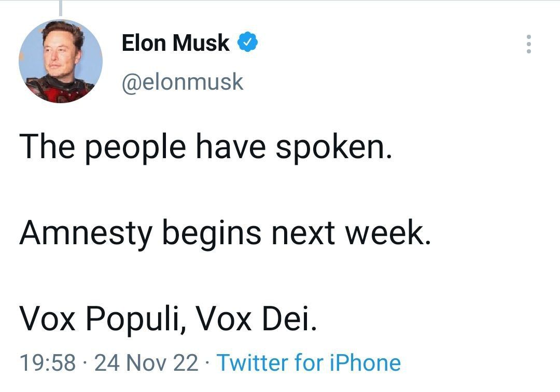Click the 19:58 timestamp
The width and height of the screenshot is (560, 392).
click(47, 363)
